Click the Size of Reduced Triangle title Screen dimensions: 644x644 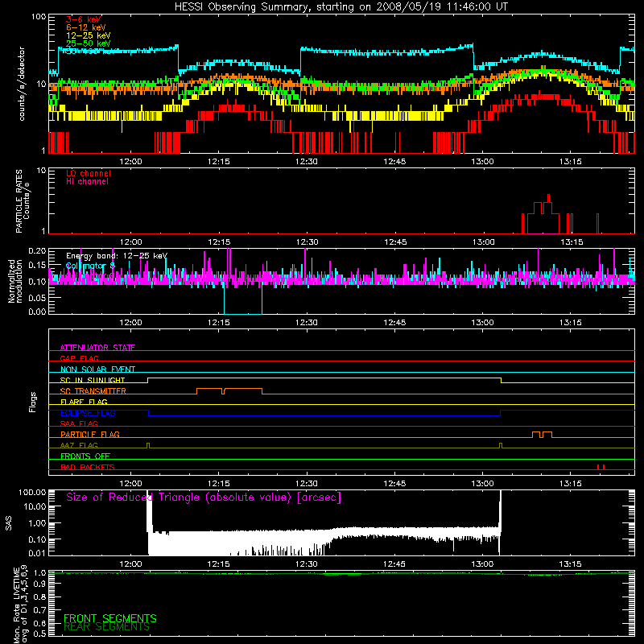(x=204, y=497)
